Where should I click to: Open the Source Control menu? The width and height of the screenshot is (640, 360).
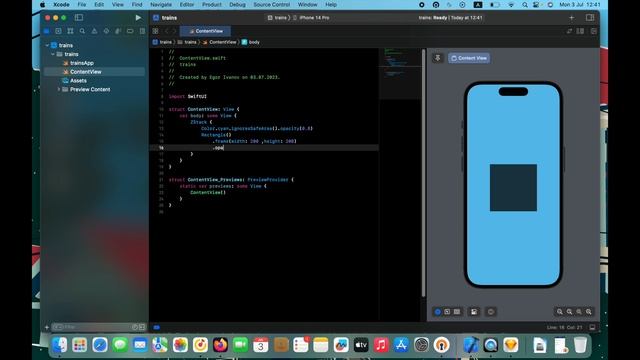[x=271, y=4]
